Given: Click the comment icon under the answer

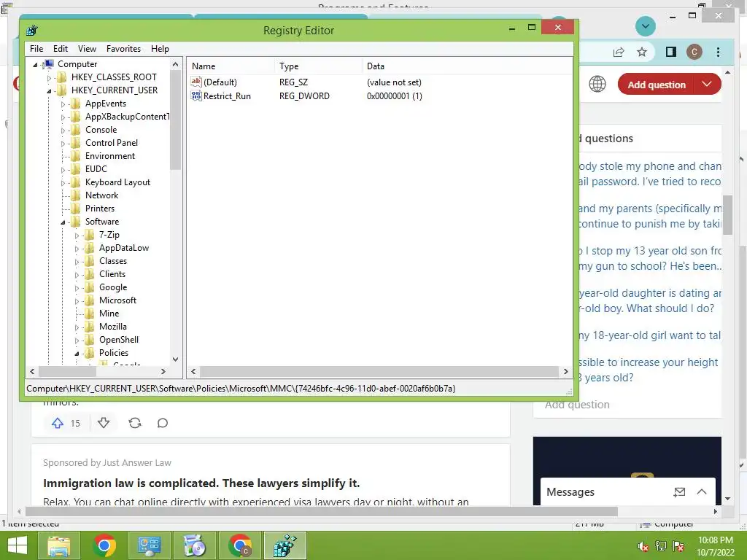Looking at the screenshot, I should pyautogui.click(x=163, y=423).
